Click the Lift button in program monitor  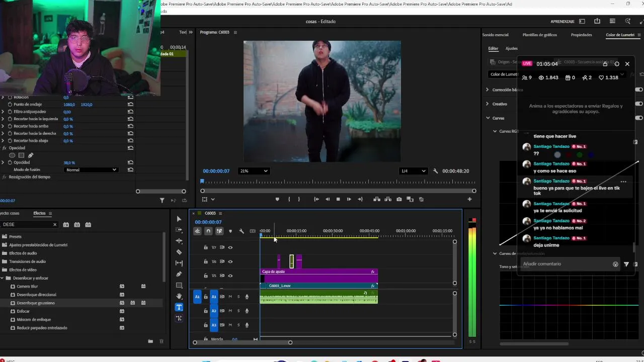tap(377, 199)
